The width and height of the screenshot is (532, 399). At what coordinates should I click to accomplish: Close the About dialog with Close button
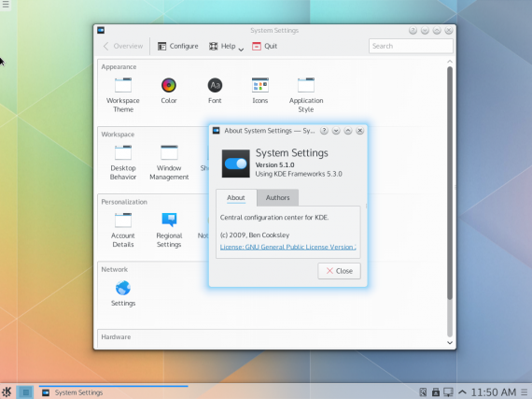(339, 271)
